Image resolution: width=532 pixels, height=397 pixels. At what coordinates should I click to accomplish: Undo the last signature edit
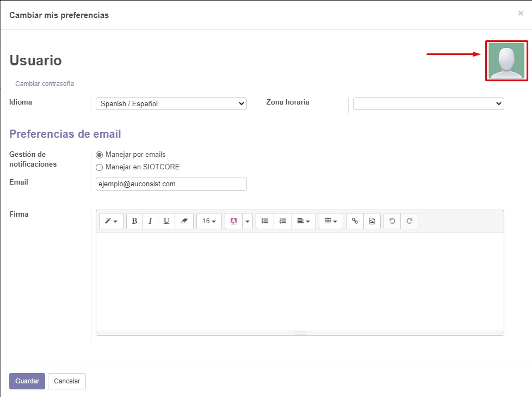pos(392,221)
